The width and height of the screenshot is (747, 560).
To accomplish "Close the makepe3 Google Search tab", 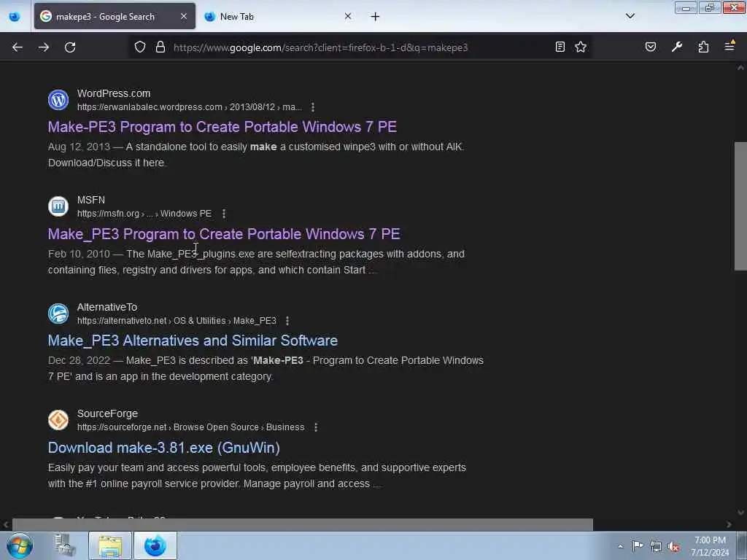I will point(184,16).
